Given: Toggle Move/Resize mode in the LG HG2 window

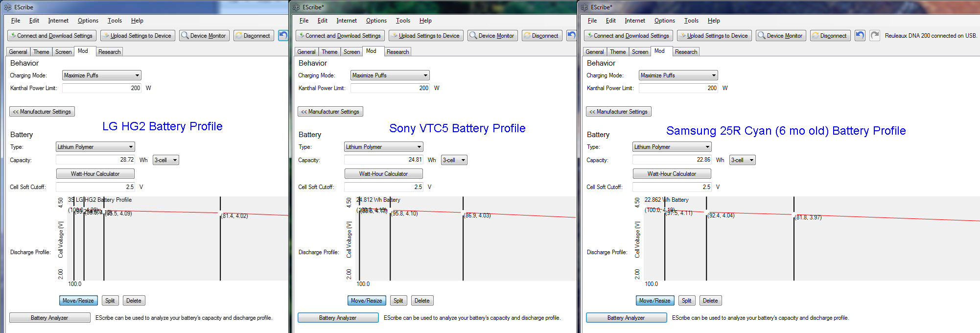Looking at the screenshot, I should 78,301.
